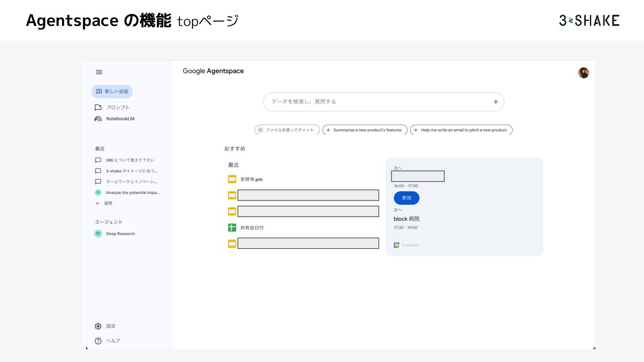Open NotebookLM from the sidebar
Viewport: 644px width, 362px height.
point(114,119)
